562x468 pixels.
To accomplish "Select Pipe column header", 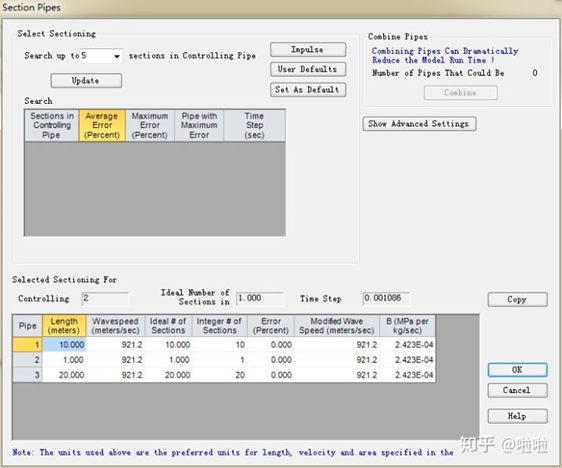I will point(28,326).
